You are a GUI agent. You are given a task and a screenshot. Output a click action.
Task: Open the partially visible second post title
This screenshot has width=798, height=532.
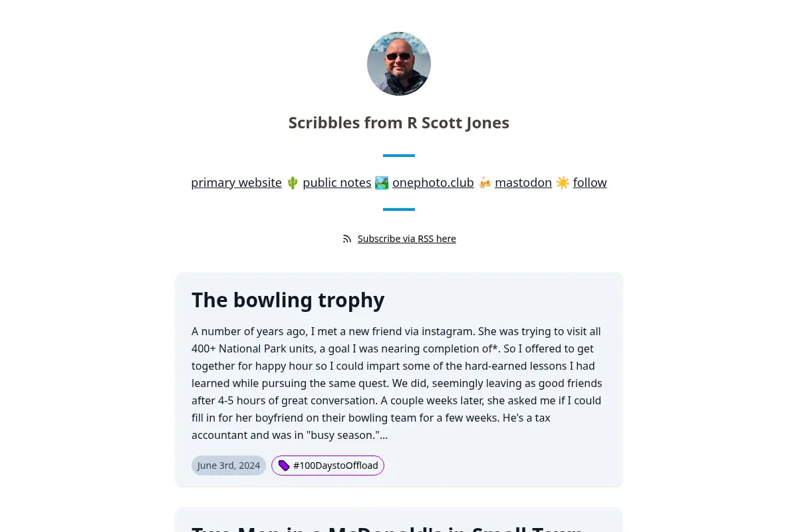point(388,528)
